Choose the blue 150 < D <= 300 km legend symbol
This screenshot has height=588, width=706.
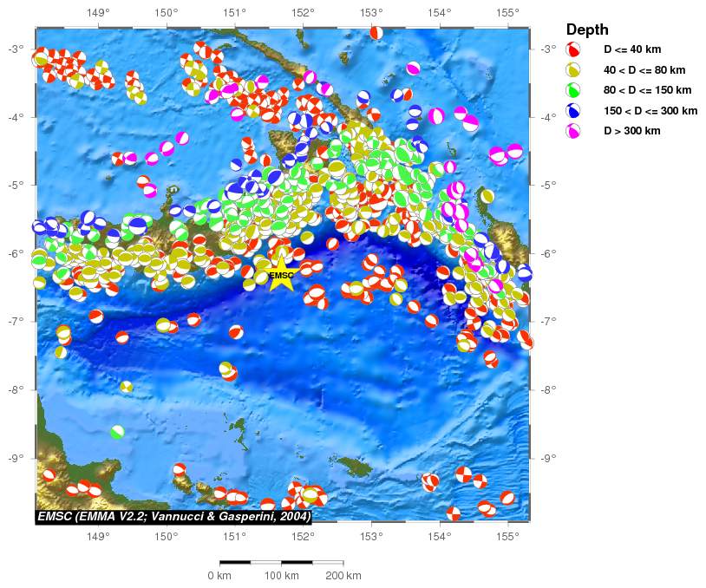(x=573, y=111)
